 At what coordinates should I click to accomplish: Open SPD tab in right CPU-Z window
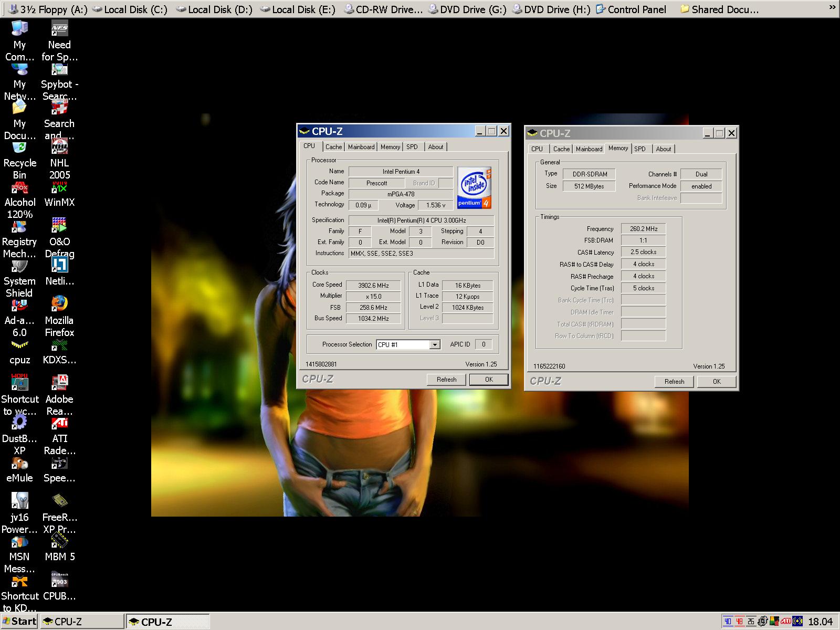(x=640, y=149)
